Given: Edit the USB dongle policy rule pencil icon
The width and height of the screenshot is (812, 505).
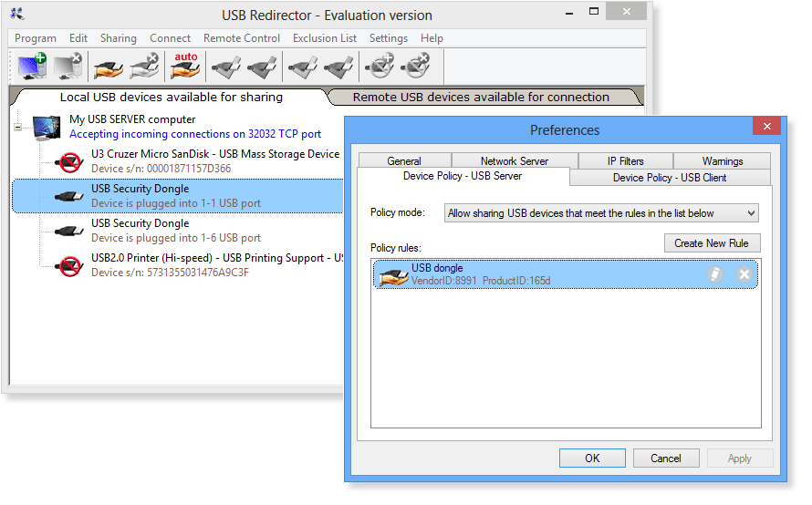Looking at the screenshot, I should 715,274.
